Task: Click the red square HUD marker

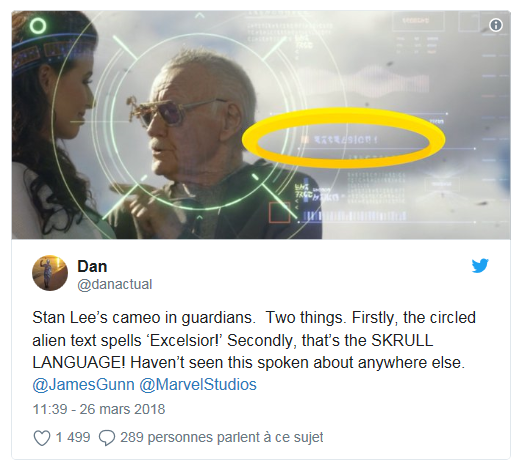Action: [x=280, y=212]
